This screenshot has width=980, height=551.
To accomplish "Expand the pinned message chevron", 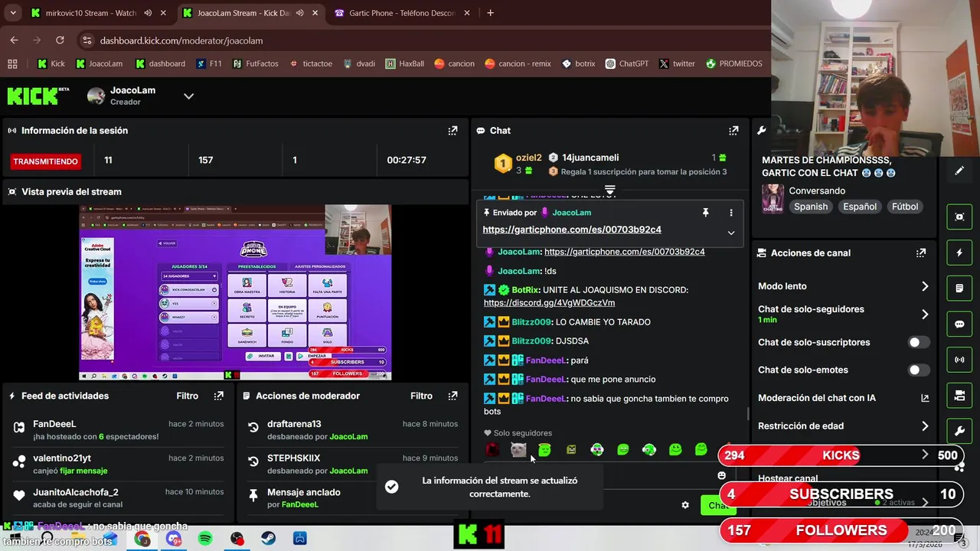I will [x=731, y=233].
